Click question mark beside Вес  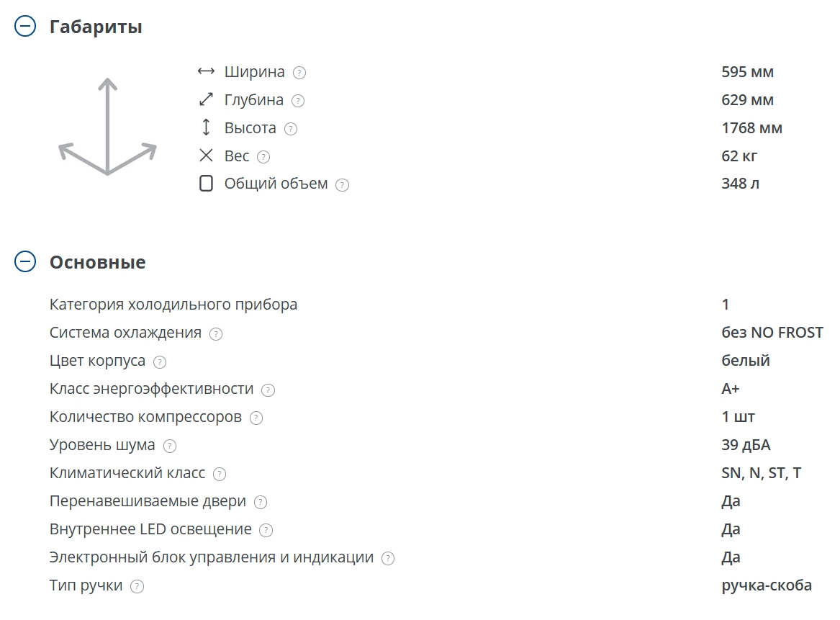click(x=263, y=157)
